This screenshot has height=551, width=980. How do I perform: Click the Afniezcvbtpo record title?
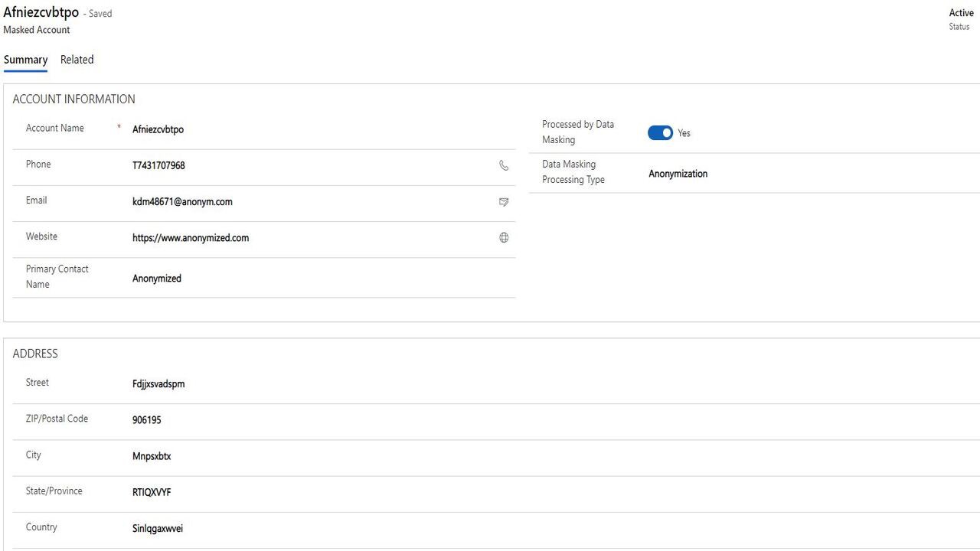tap(41, 12)
